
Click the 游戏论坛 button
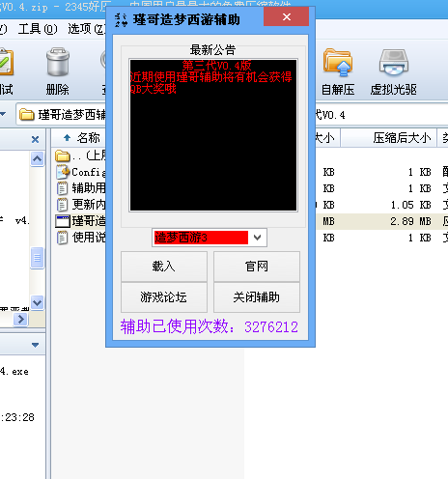164,296
